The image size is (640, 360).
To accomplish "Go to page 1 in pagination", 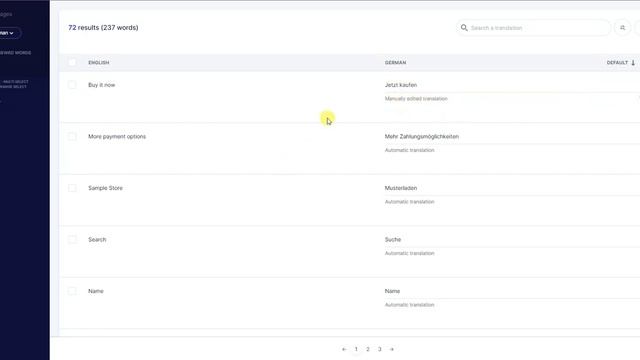I will pyautogui.click(x=356, y=349).
